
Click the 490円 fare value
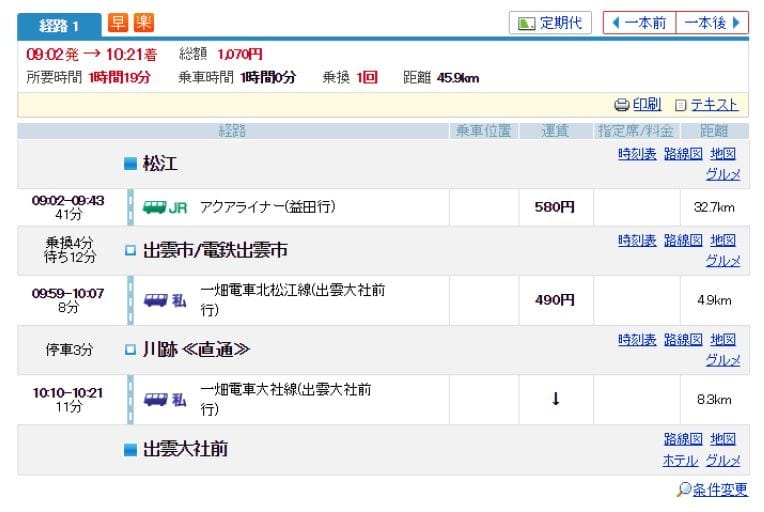554,300
